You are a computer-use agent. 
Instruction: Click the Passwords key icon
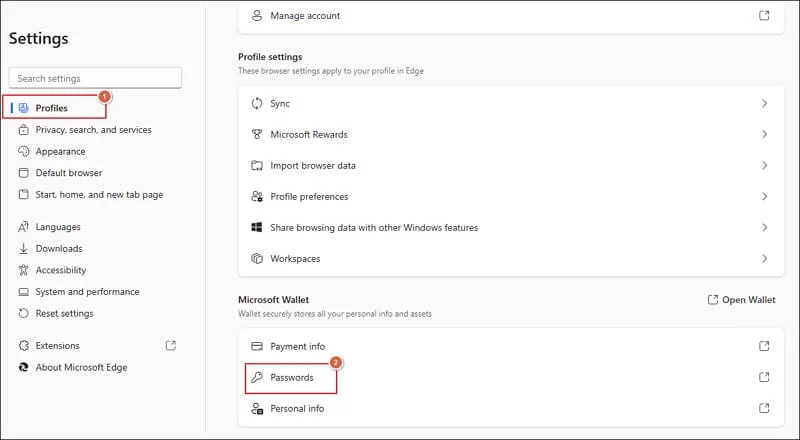[257, 377]
